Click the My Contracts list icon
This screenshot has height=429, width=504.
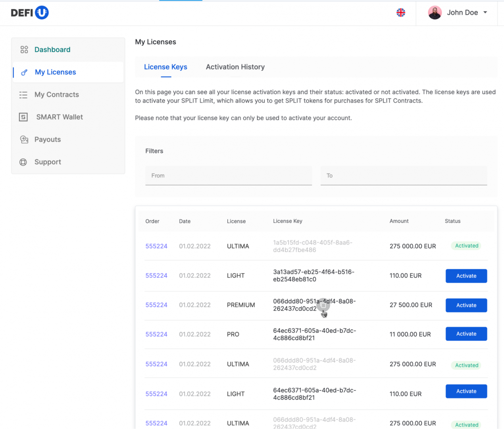point(23,95)
